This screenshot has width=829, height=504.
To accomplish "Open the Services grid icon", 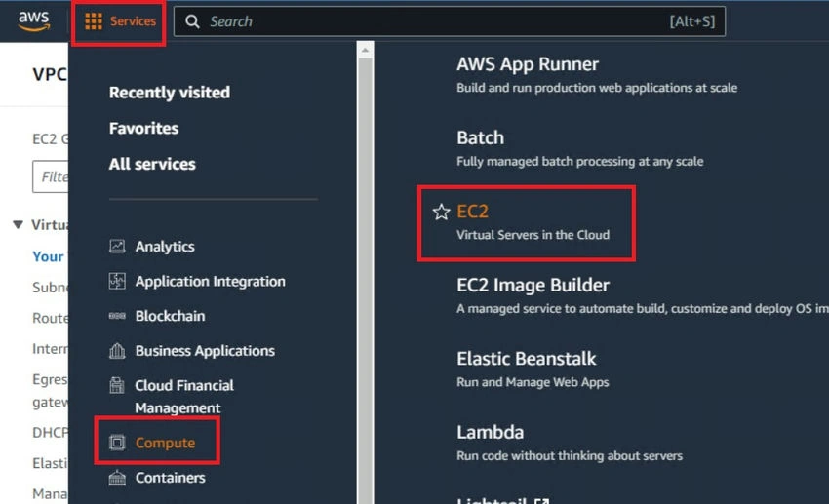I will (x=94, y=21).
